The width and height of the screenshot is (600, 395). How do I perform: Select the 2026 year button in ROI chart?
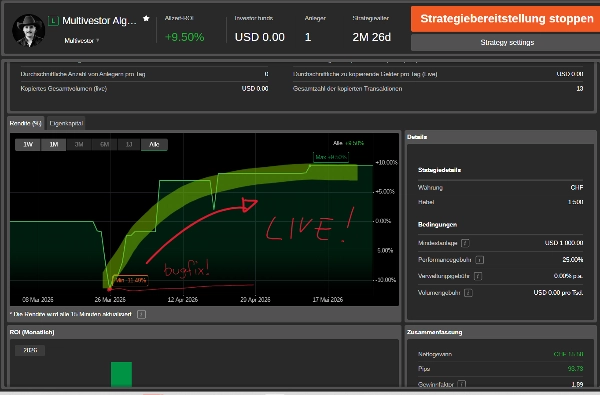click(x=30, y=350)
